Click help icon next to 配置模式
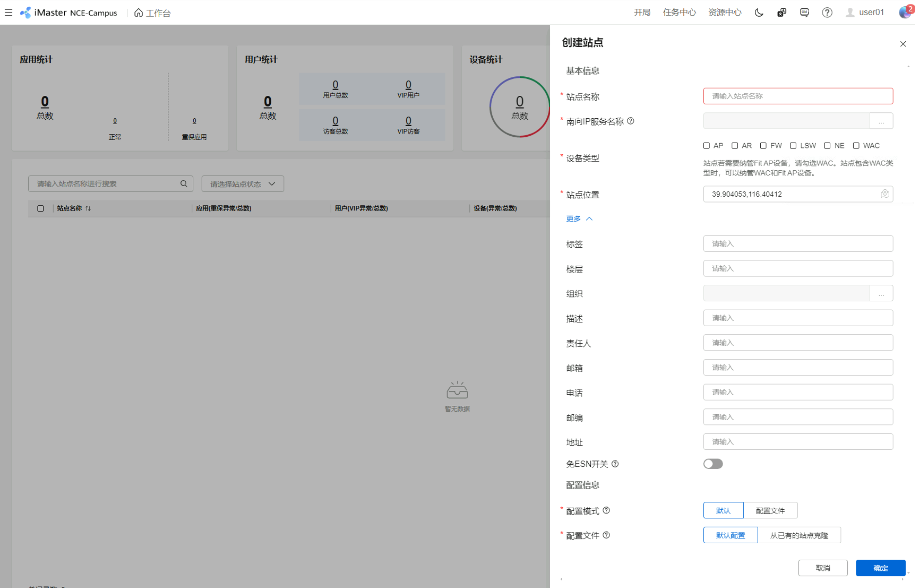Image resolution: width=915 pixels, height=588 pixels. point(606,511)
